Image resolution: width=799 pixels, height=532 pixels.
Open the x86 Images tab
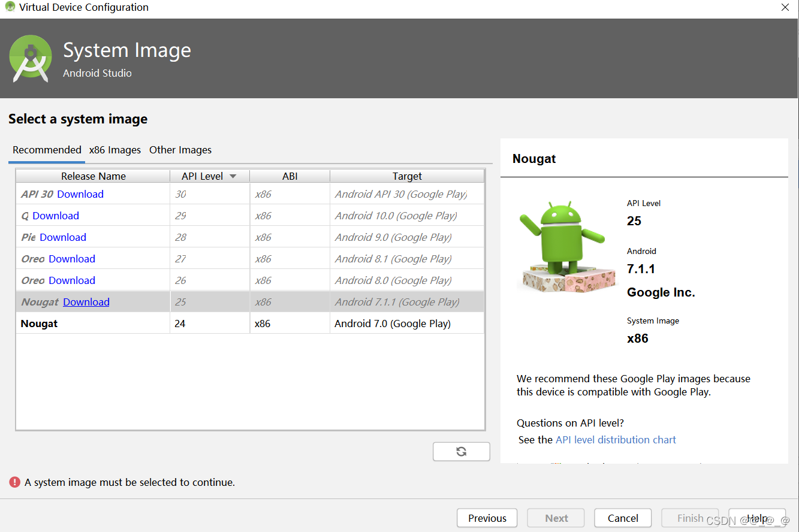pyautogui.click(x=115, y=150)
